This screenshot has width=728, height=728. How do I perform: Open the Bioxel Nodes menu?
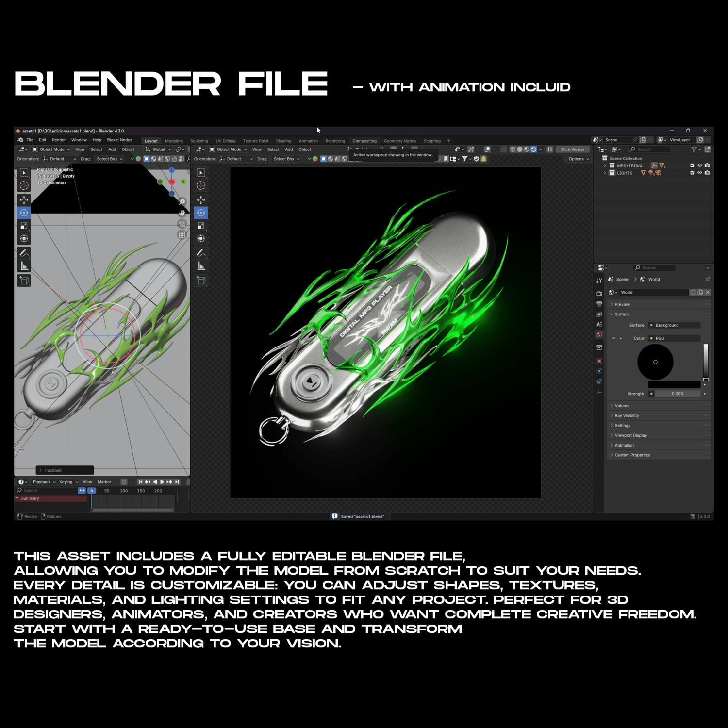(x=119, y=140)
